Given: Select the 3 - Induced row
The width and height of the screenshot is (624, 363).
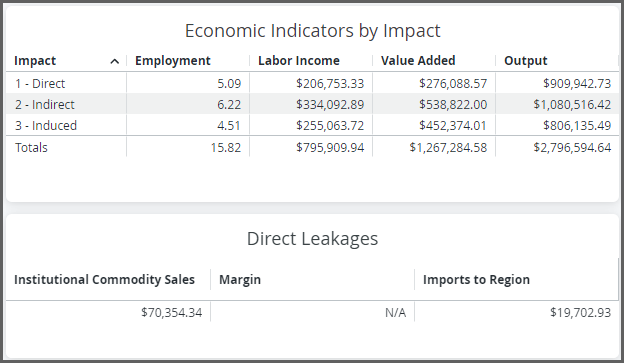Looking at the screenshot, I should click(312, 125).
